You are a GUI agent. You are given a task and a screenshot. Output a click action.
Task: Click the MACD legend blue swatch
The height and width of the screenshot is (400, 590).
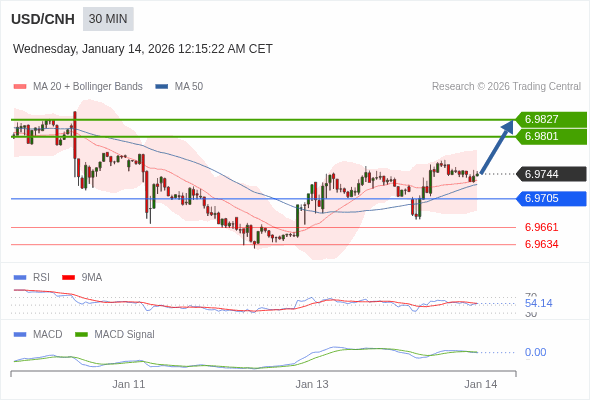[x=20, y=335]
